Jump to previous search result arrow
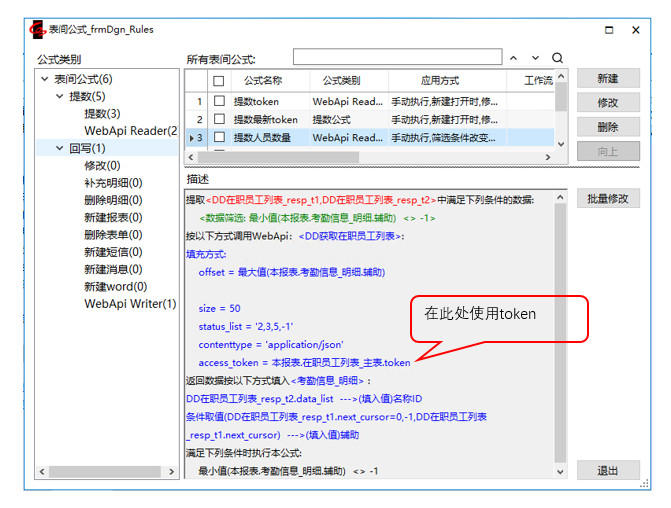 (x=514, y=59)
